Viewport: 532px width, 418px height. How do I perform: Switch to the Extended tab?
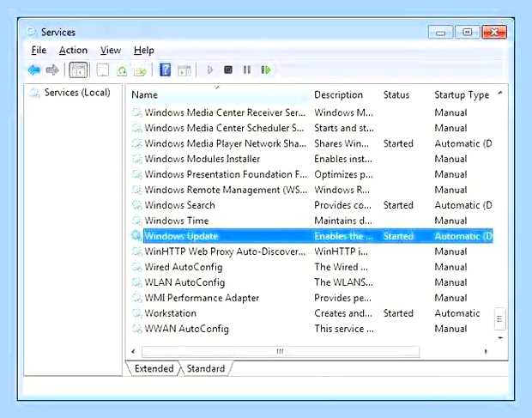(x=154, y=368)
